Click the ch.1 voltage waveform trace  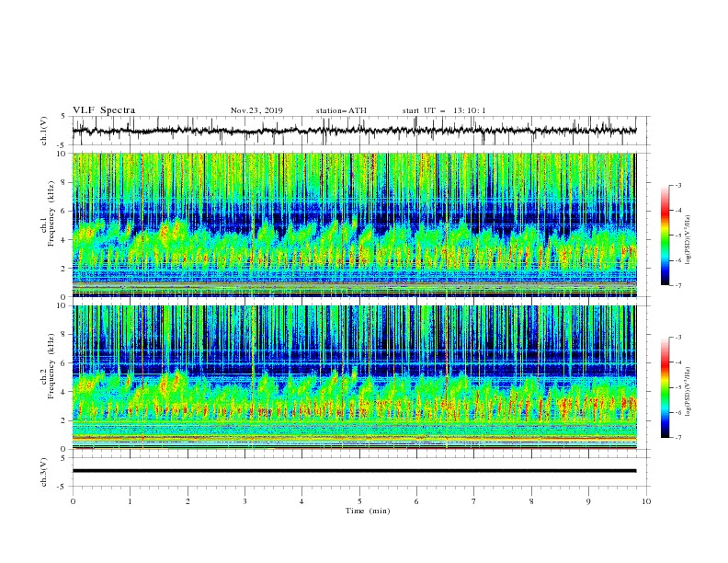[354, 131]
